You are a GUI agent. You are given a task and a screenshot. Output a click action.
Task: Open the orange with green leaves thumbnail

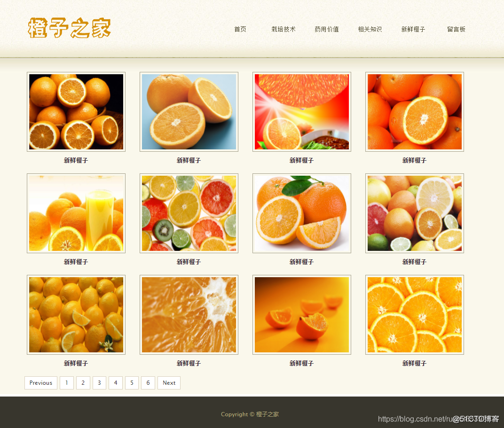point(301,213)
